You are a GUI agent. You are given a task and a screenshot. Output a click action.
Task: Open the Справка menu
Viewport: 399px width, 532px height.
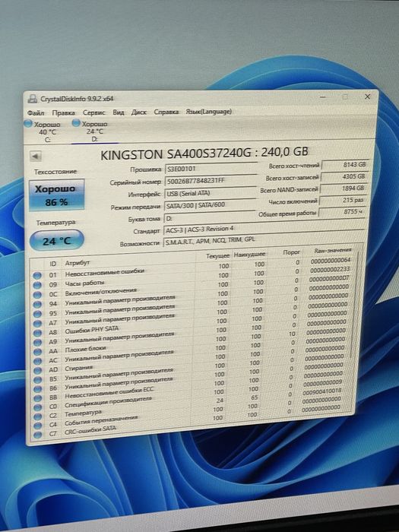click(166, 112)
